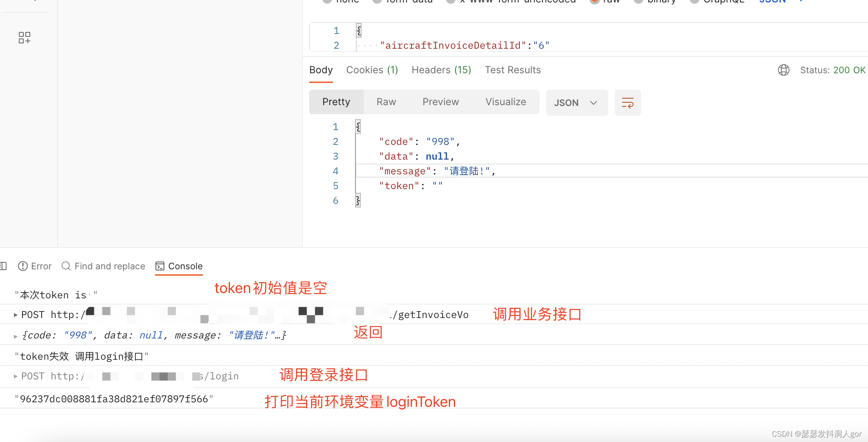Click the Console panel icon
Screen dimensions: 868x442
point(160,266)
